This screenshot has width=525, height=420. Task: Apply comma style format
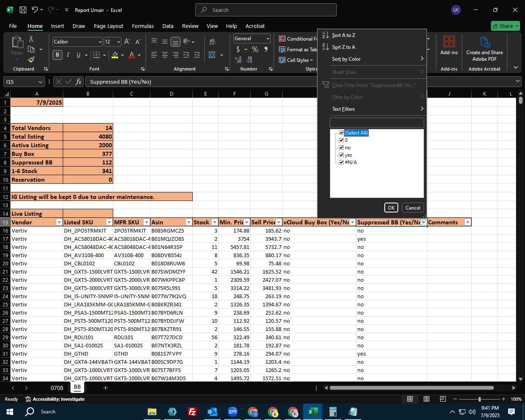click(x=266, y=49)
